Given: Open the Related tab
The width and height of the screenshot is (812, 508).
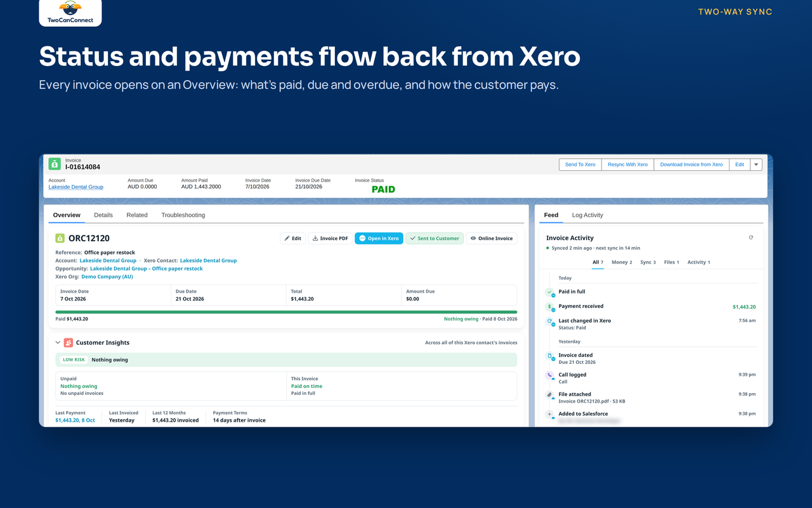Looking at the screenshot, I should coord(137,215).
